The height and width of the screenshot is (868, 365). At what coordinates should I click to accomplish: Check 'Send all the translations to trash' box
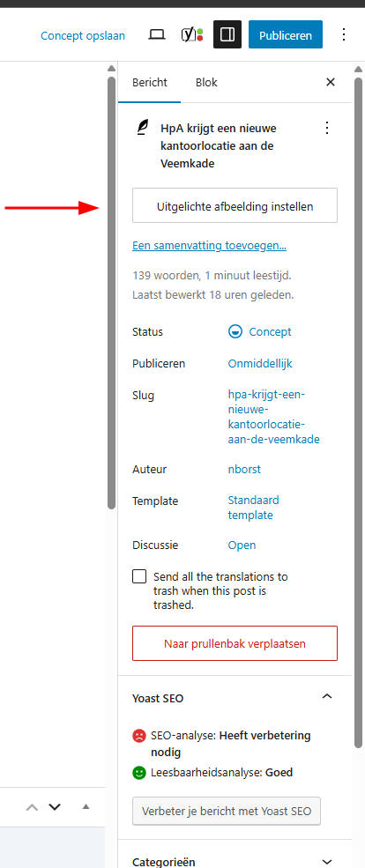139,576
